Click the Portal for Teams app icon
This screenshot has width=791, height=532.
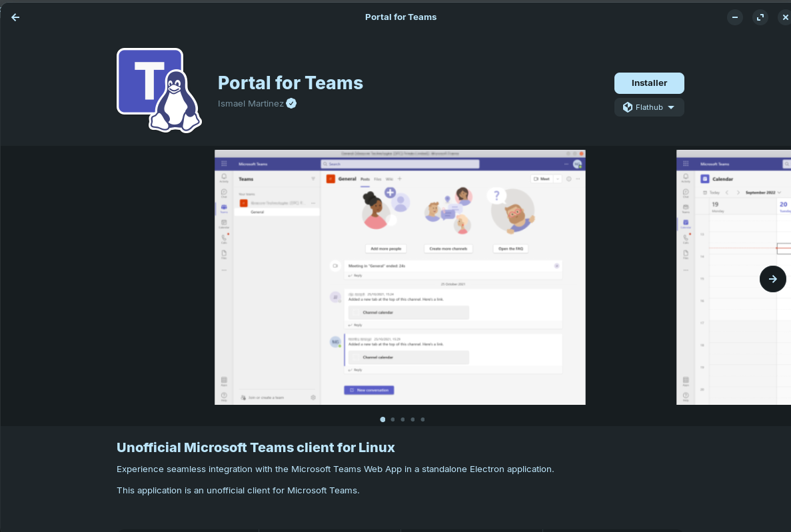point(159,90)
